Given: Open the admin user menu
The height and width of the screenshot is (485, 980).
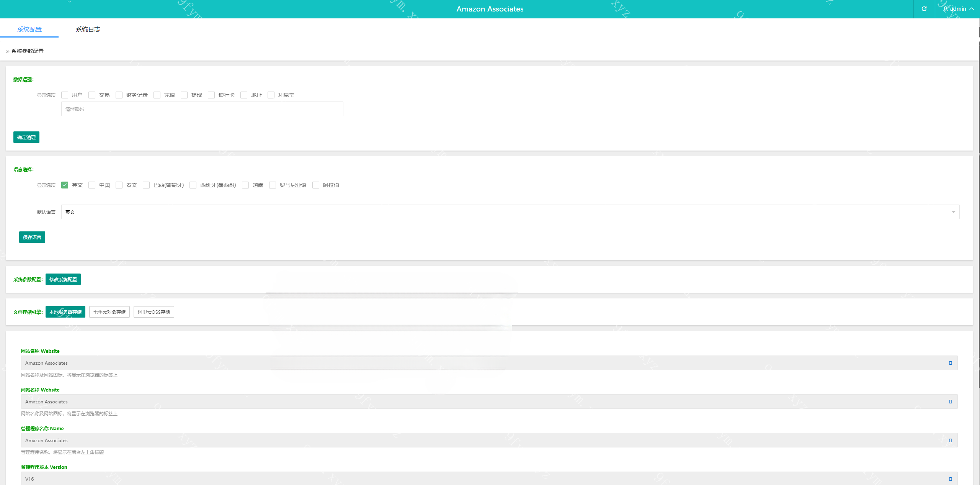Looking at the screenshot, I should (x=959, y=9).
